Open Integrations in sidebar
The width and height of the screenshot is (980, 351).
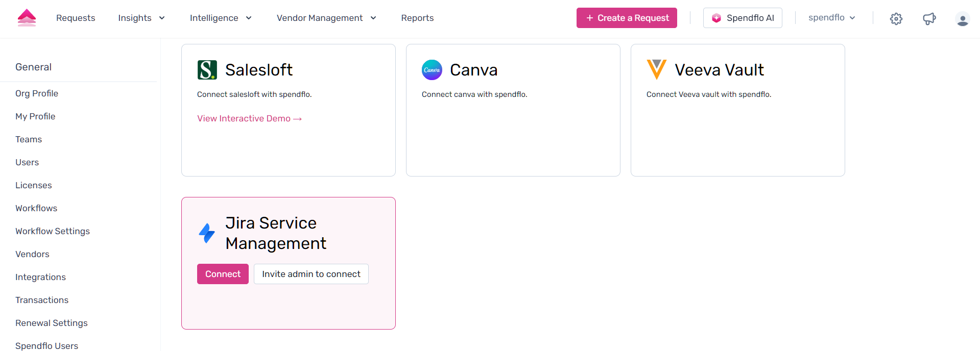[40, 277]
